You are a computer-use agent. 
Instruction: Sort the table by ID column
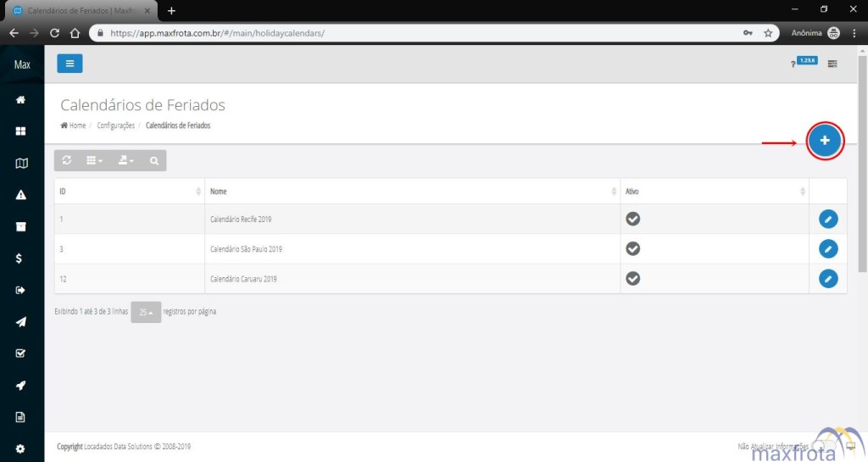(x=129, y=192)
